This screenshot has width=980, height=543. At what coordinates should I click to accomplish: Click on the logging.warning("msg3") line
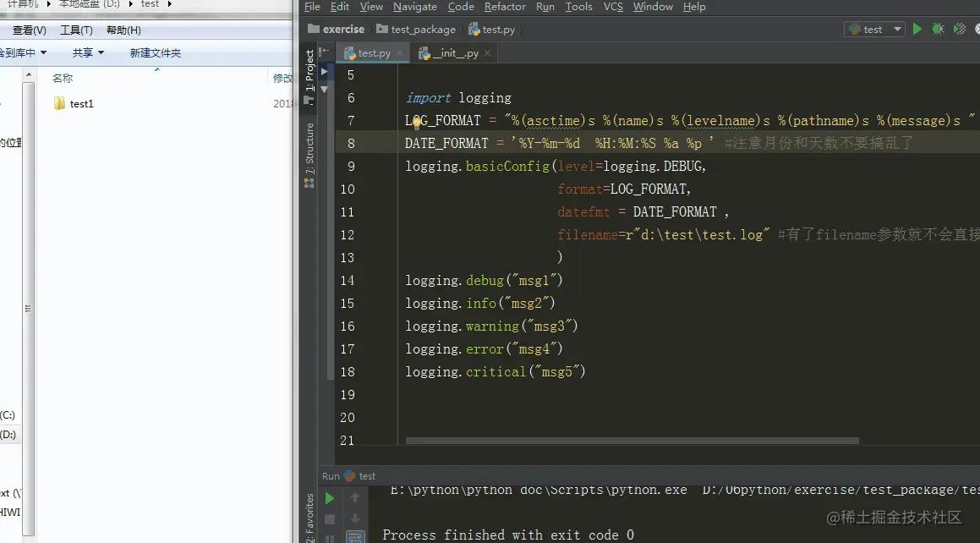click(491, 326)
